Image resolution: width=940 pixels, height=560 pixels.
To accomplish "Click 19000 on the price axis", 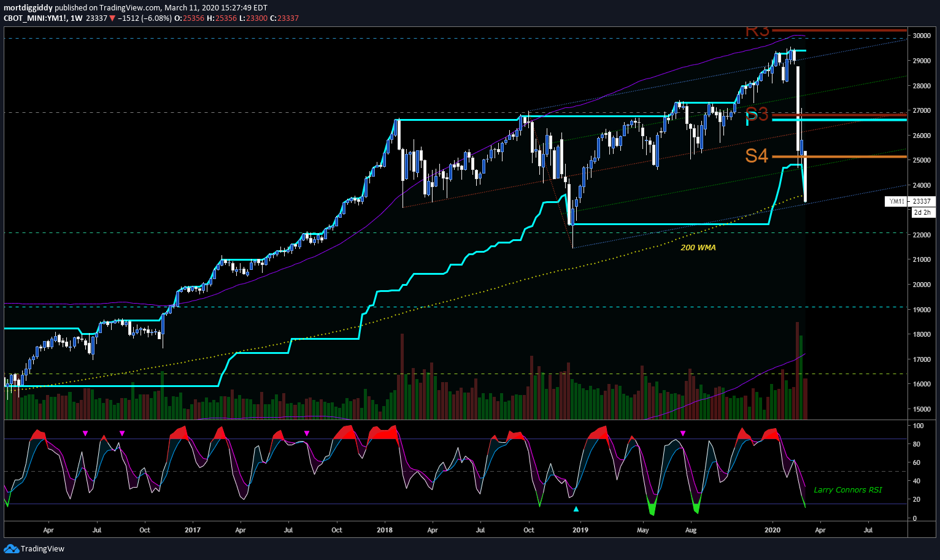I will [x=922, y=310].
